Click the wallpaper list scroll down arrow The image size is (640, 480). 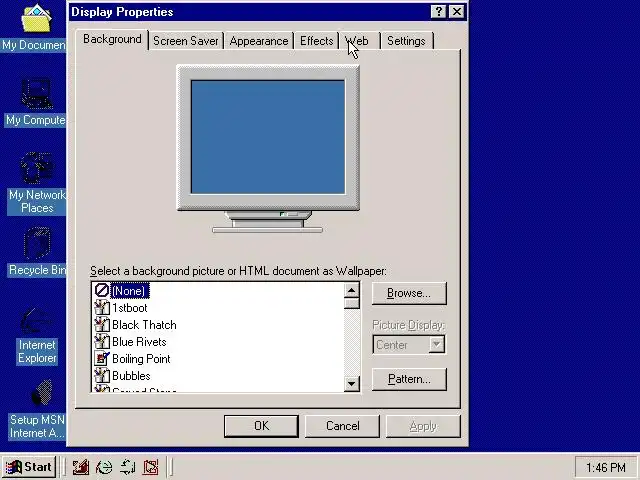[x=351, y=383]
